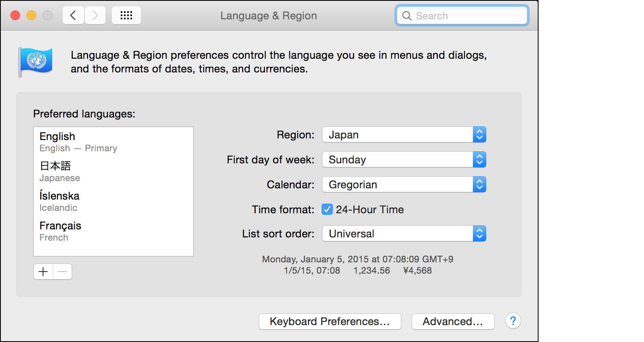Disable the 24-Hour Time checkbox
The height and width of the screenshot is (342, 644).
327,210
